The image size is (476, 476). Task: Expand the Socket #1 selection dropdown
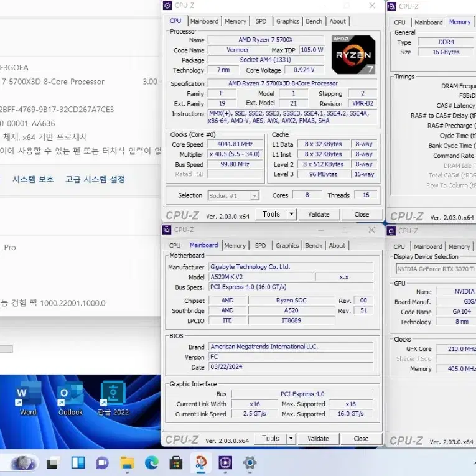[254, 195]
